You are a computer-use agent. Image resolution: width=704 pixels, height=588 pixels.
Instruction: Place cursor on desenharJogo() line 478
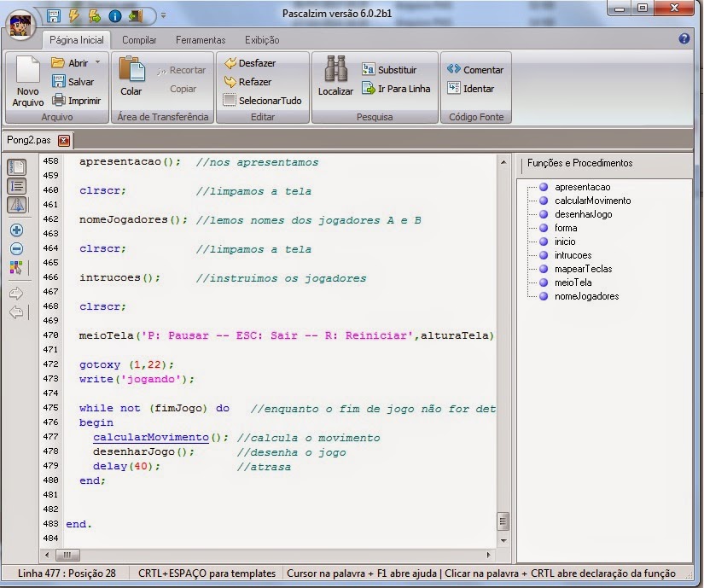(x=143, y=452)
